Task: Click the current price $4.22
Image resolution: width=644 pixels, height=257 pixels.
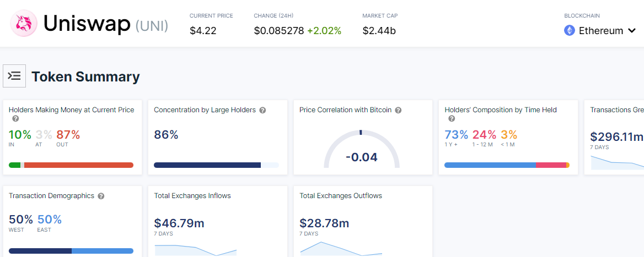Action: click(x=203, y=31)
